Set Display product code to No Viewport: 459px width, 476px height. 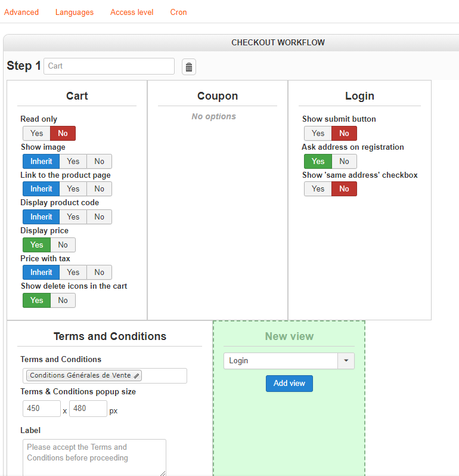[x=99, y=217]
